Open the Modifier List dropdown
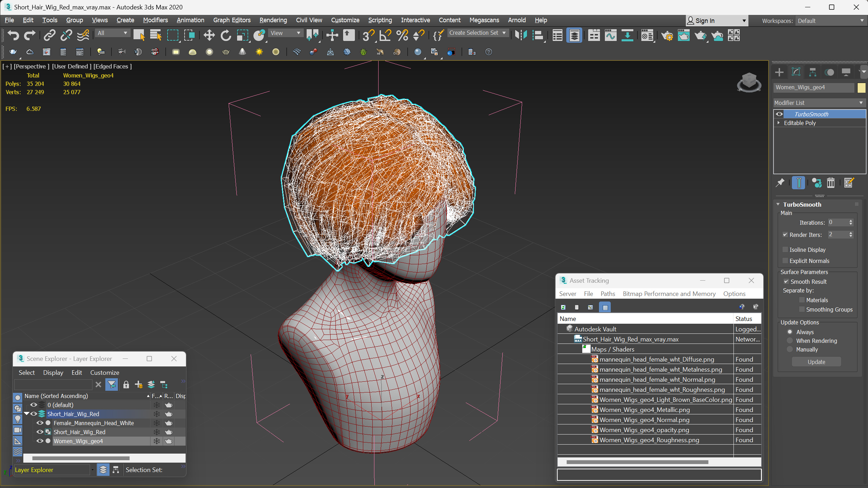Viewport: 868px width, 488px height. tap(819, 102)
